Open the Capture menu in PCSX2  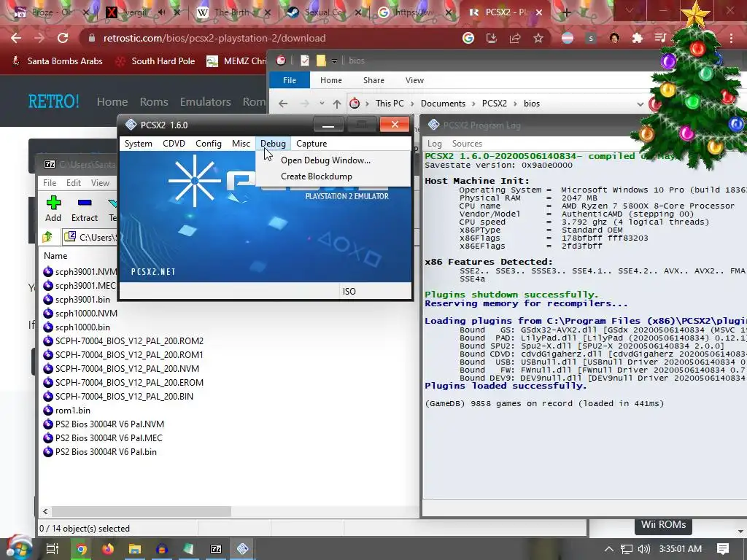click(x=311, y=144)
